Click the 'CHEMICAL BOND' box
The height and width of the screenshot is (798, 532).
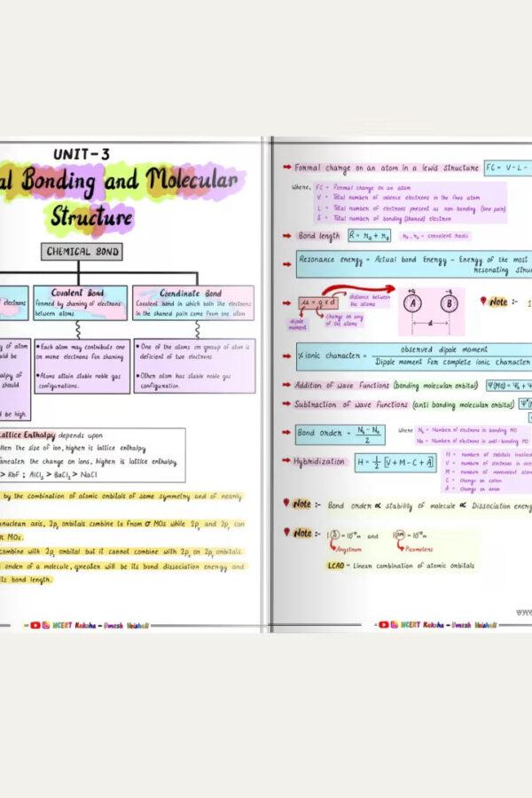pyautogui.click(x=82, y=252)
